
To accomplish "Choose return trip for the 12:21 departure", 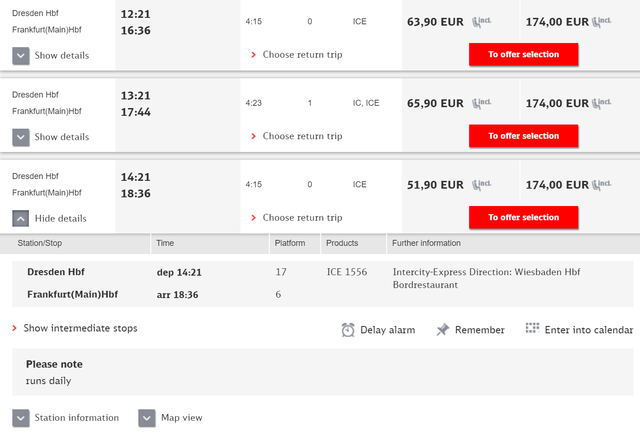I will point(297,55).
